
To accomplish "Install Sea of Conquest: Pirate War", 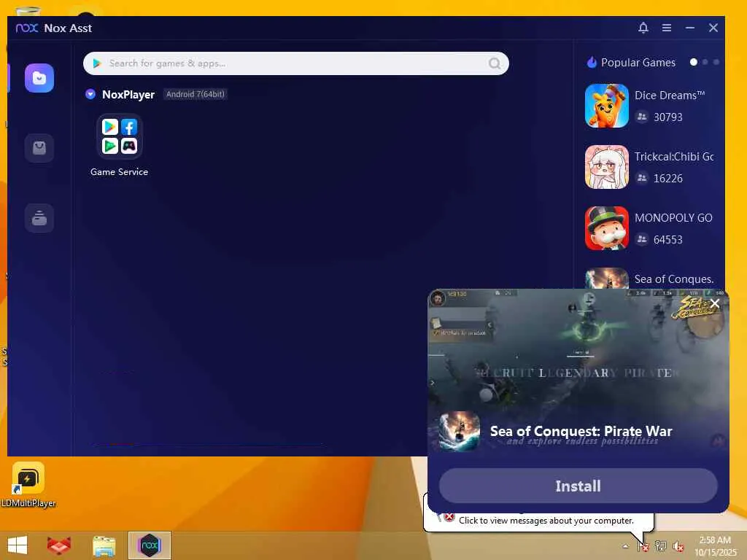I will click(578, 486).
